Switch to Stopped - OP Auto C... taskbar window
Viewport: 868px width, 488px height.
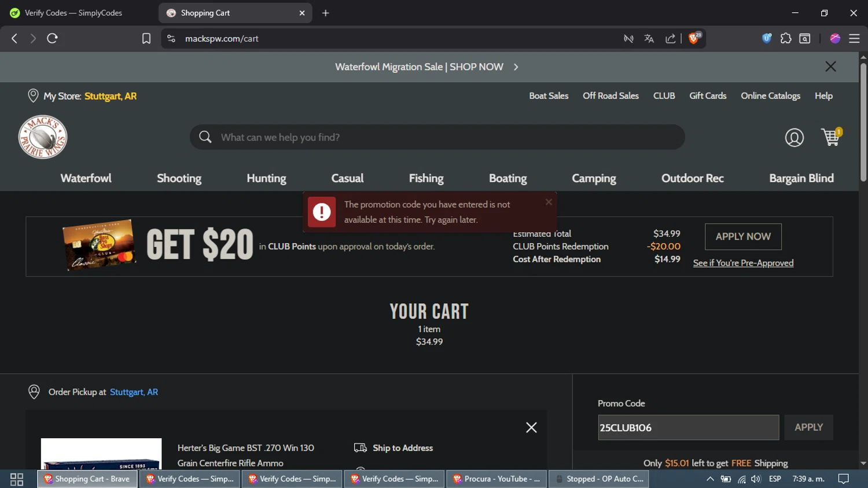(598, 479)
